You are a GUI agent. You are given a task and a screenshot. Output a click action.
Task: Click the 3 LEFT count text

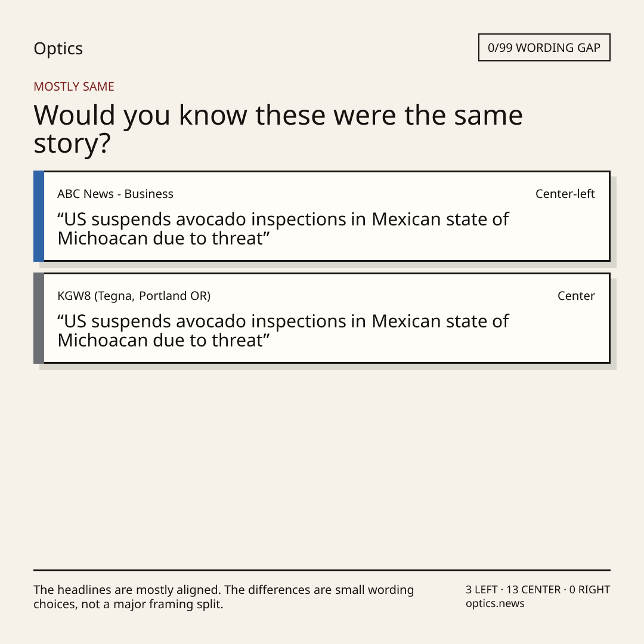[482, 590]
